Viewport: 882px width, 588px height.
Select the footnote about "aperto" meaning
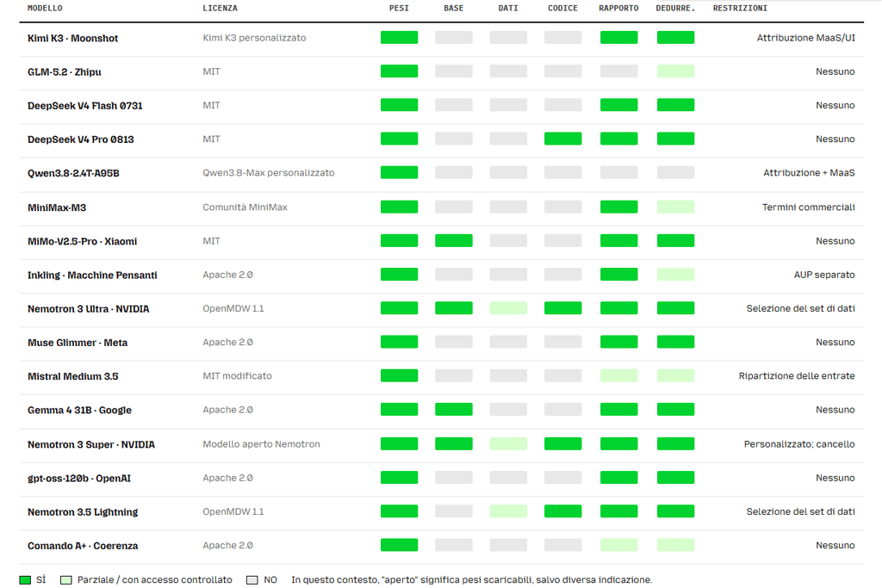click(471, 579)
